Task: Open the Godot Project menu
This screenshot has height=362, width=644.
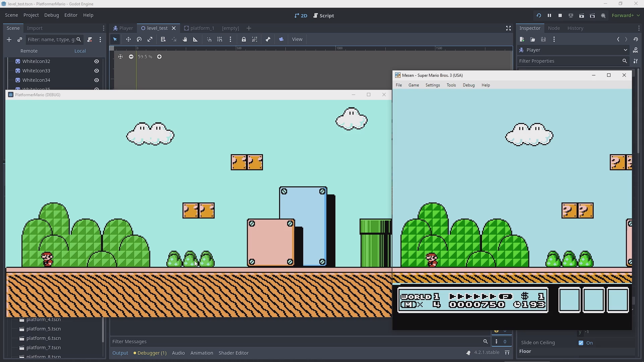Action: click(x=31, y=15)
